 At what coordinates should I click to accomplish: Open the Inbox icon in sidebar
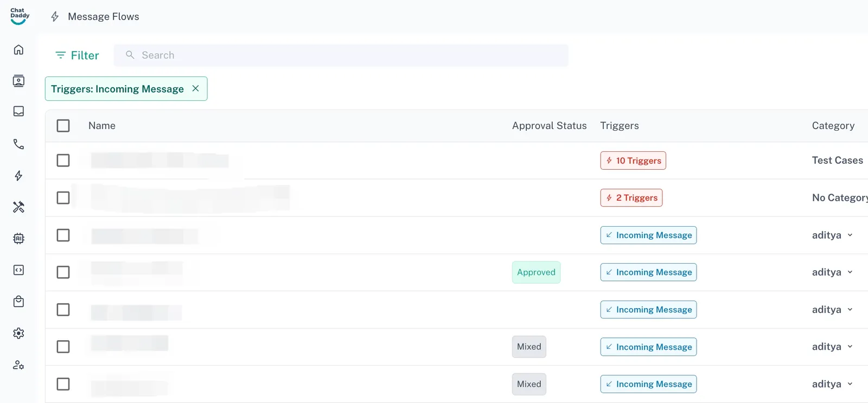click(x=18, y=111)
